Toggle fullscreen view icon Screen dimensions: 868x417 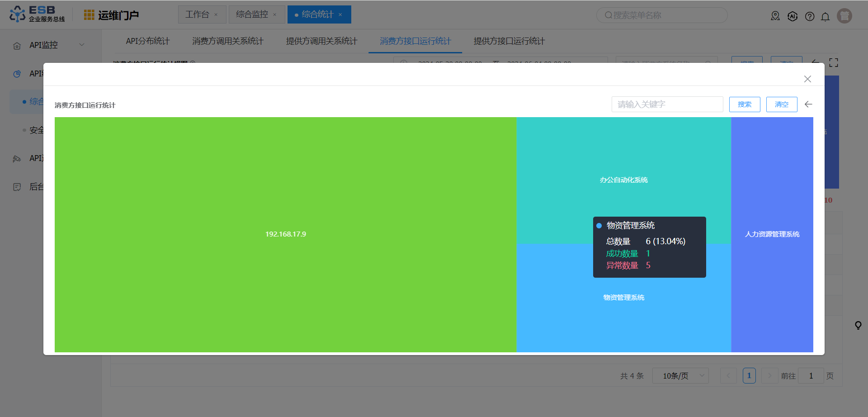(x=834, y=63)
